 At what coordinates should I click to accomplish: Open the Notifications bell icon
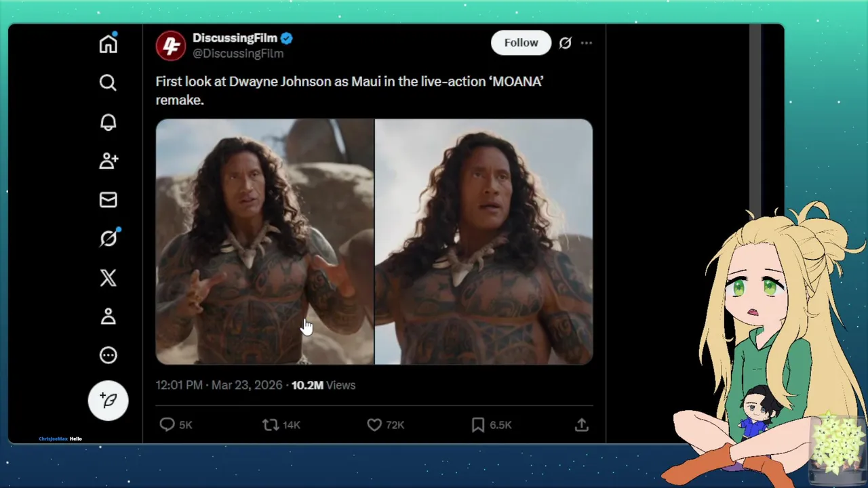click(x=108, y=122)
